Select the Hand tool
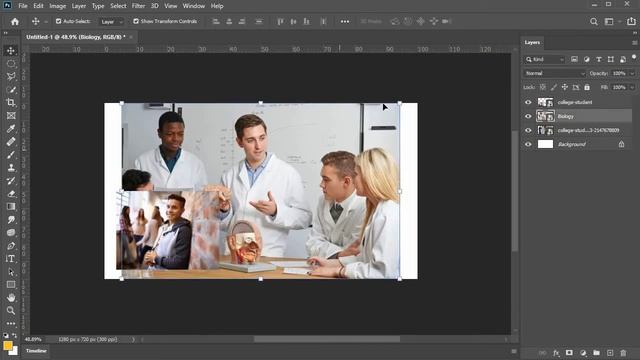Viewport: 640px width, 360px height. click(x=11, y=298)
